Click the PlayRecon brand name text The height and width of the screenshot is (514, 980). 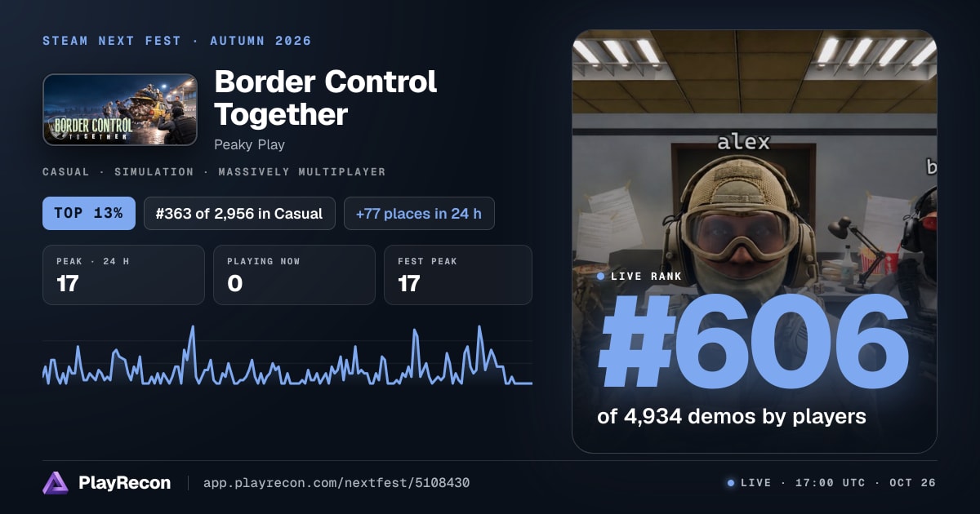(x=124, y=483)
